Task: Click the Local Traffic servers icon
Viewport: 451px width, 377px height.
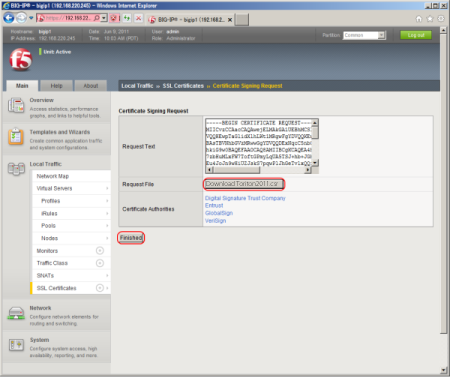Action: [x=16, y=169]
